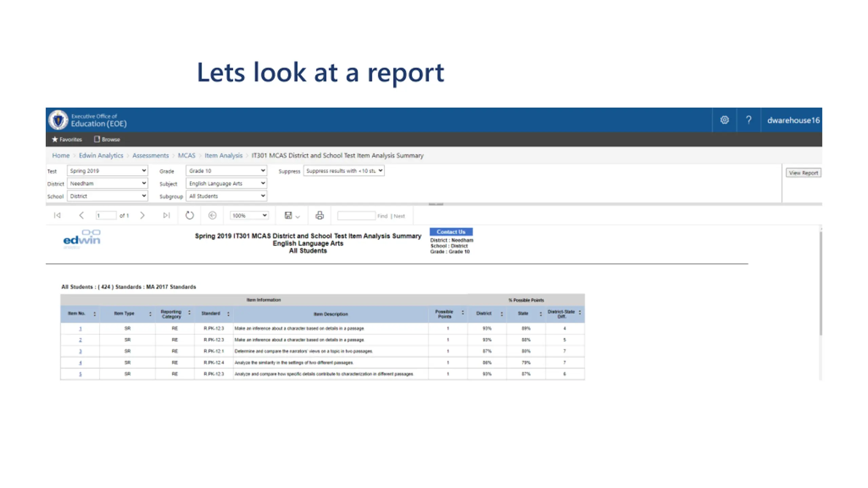Print the report
The width and height of the screenshot is (868, 488).
(319, 215)
